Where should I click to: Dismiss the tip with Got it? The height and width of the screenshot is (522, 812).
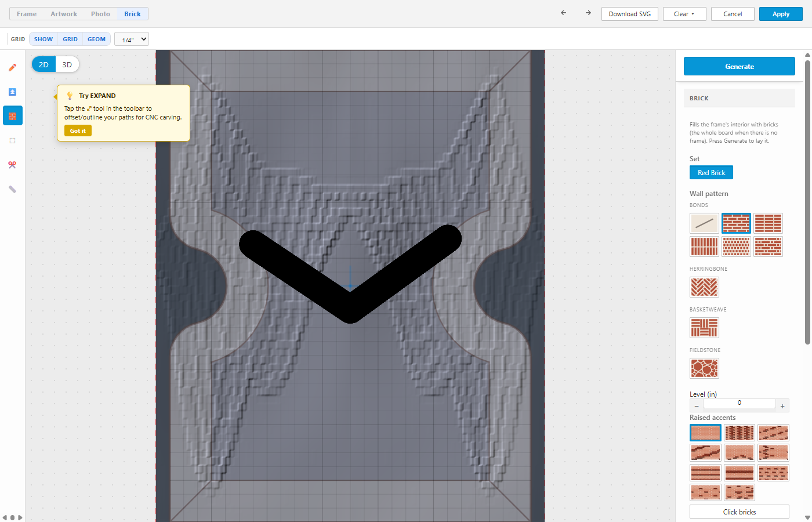(x=78, y=130)
